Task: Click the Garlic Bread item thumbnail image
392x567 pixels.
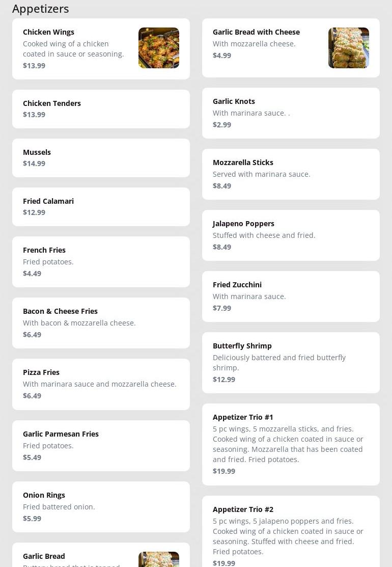Action: (158, 559)
